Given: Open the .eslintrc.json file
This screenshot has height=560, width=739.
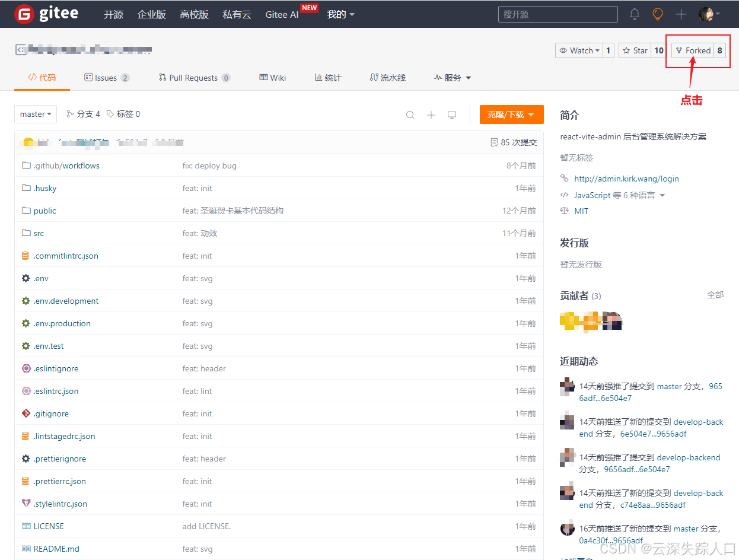Looking at the screenshot, I should 56,391.
